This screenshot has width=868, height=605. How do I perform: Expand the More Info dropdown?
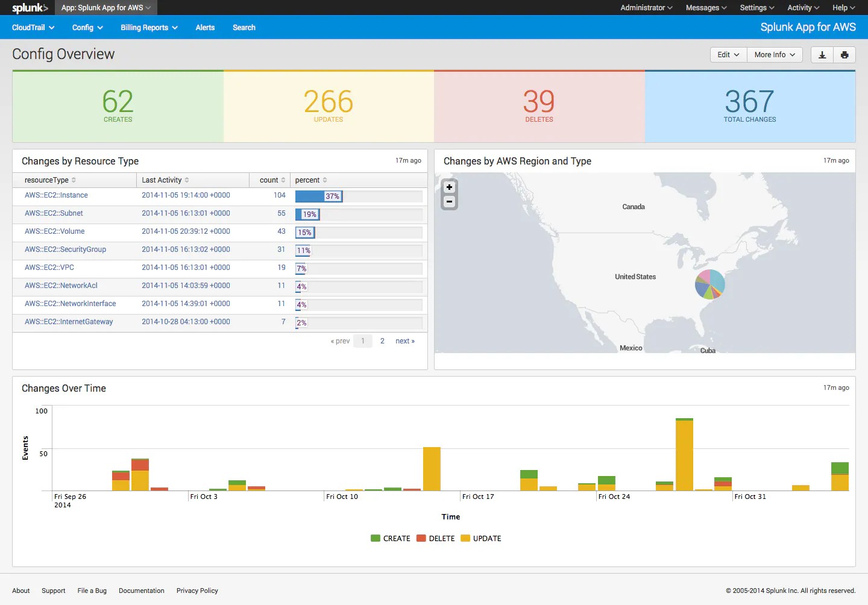(775, 55)
